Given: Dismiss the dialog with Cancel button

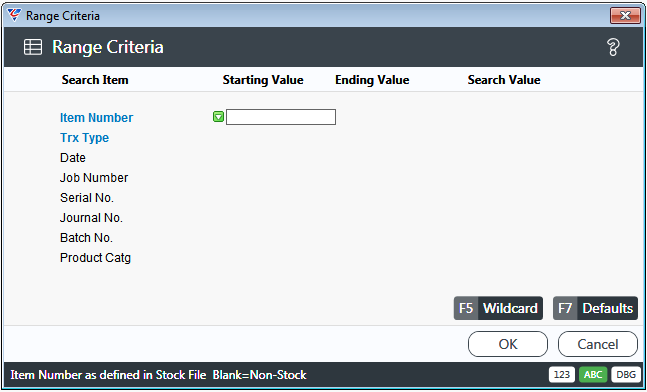Looking at the screenshot, I should pyautogui.click(x=598, y=344).
